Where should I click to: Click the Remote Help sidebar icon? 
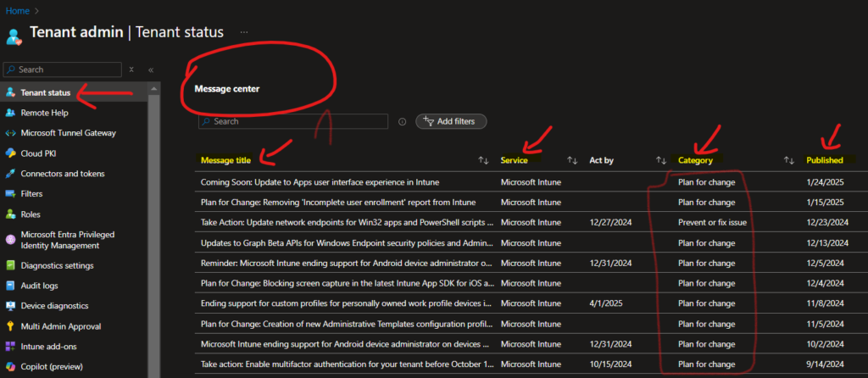tap(10, 113)
